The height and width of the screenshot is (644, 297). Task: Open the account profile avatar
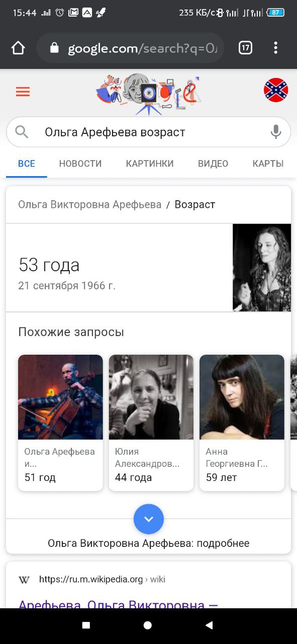276,90
